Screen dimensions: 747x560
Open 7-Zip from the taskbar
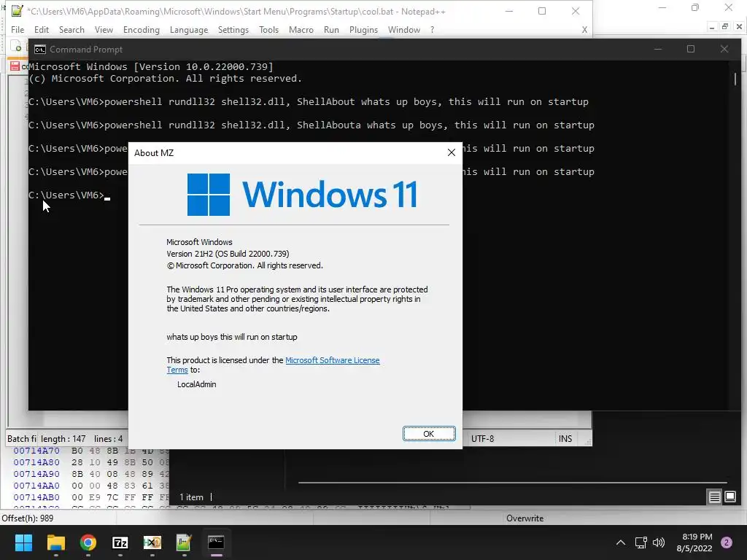(120, 542)
